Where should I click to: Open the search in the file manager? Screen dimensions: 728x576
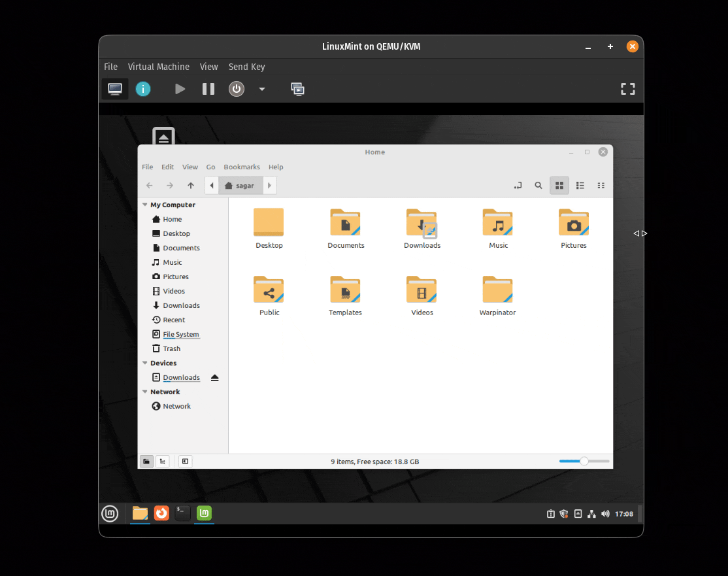coord(538,185)
